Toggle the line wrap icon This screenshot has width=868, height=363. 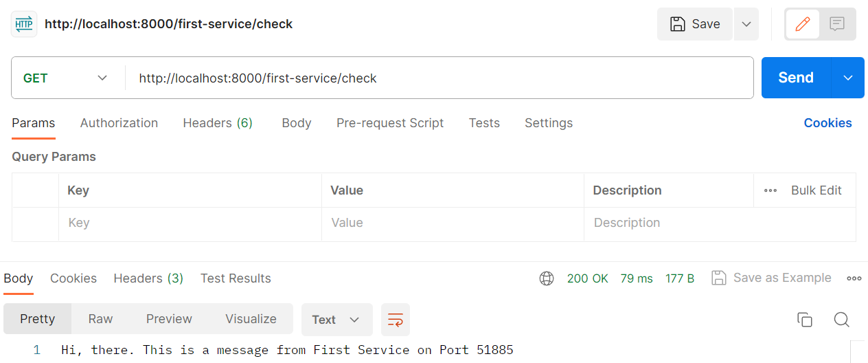pos(396,320)
